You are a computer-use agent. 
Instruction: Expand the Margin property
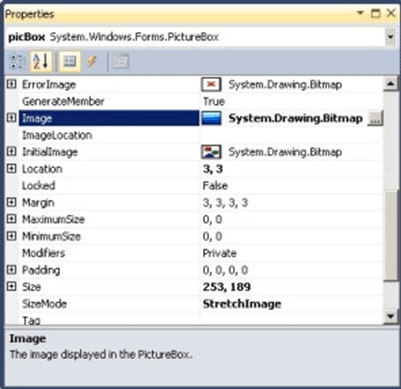(x=12, y=202)
